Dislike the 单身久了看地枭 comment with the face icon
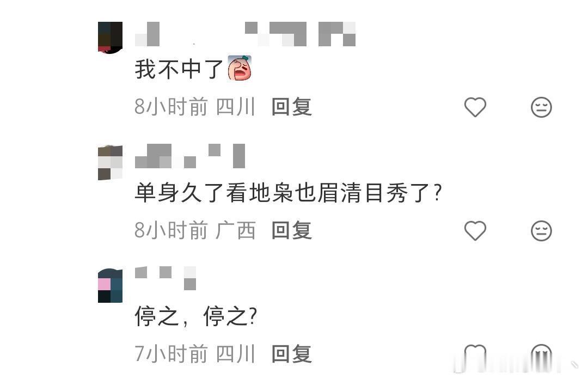The image size is (588, 379). 541,231
